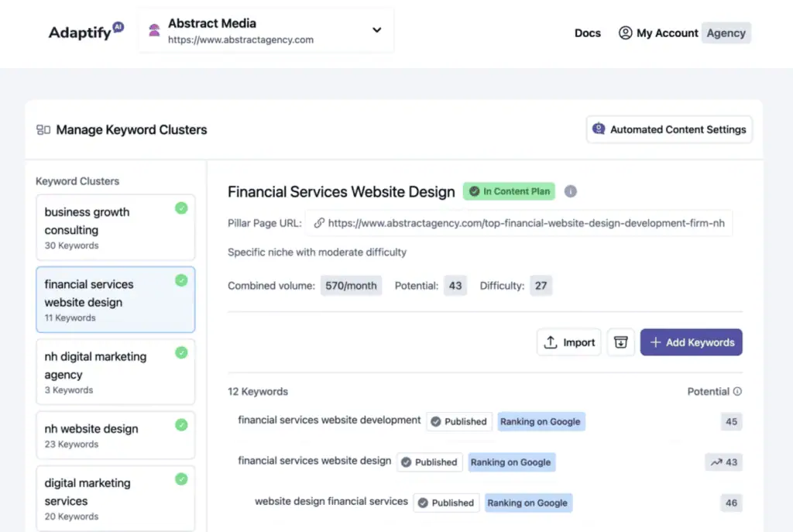Click the Manage Keyword Clusters panel icon
Screen dimensions: 793x532
click(43, 130)
